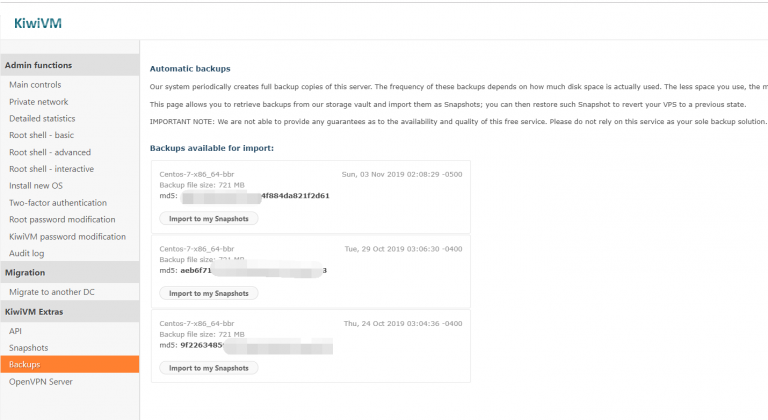View the Audit log
This screenshot has height=420, width=768.
[26, 254]
